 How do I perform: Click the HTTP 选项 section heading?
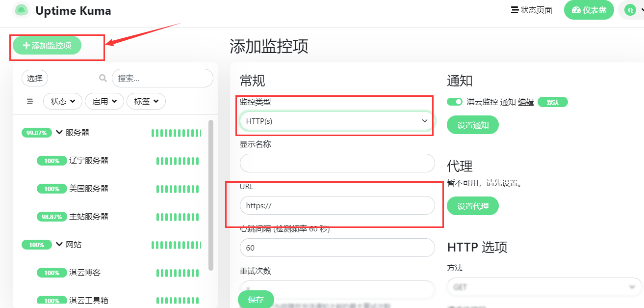point(477,247)
